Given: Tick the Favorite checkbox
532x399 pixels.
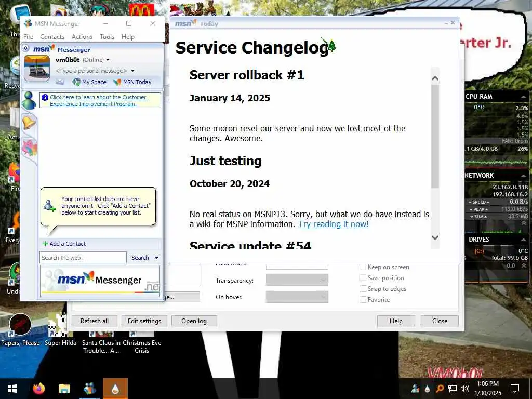Looking at the screenshot, I should tap(363, 300).
